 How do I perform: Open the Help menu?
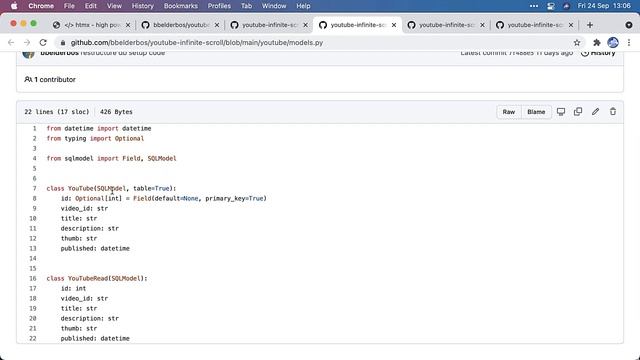[x=303, y=6]
